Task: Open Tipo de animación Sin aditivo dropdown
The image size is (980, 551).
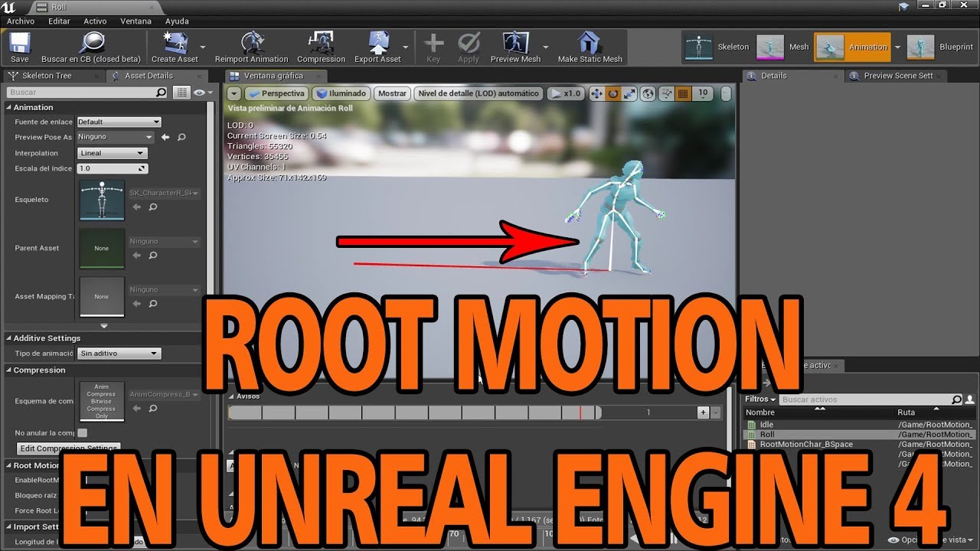Action: tap(120, 354)
